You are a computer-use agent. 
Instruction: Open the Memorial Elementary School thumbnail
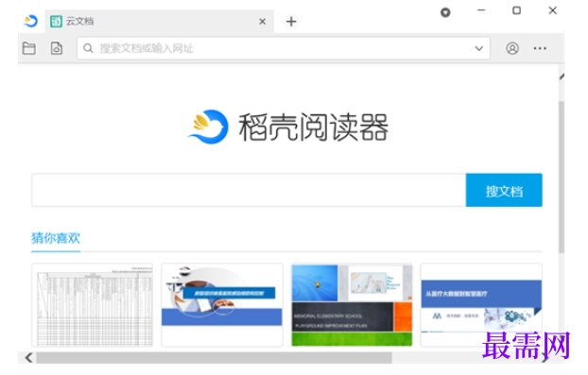[x=352, y=305]
